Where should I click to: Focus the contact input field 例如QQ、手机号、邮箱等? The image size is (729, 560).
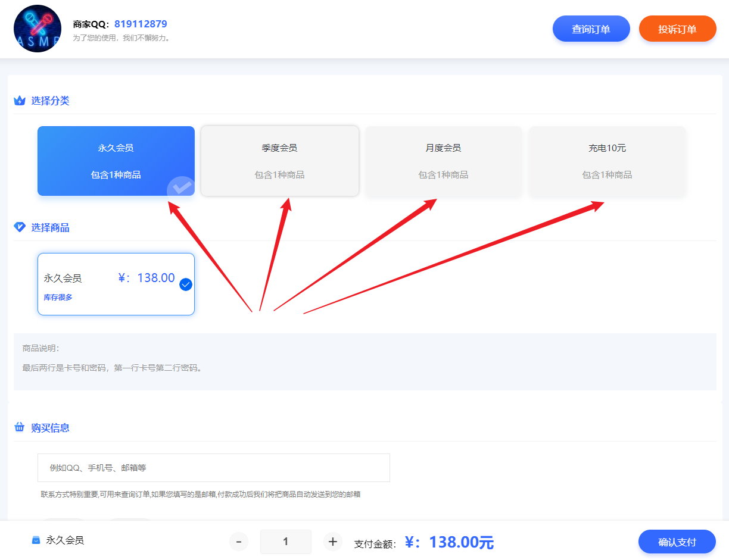[214, 468]
